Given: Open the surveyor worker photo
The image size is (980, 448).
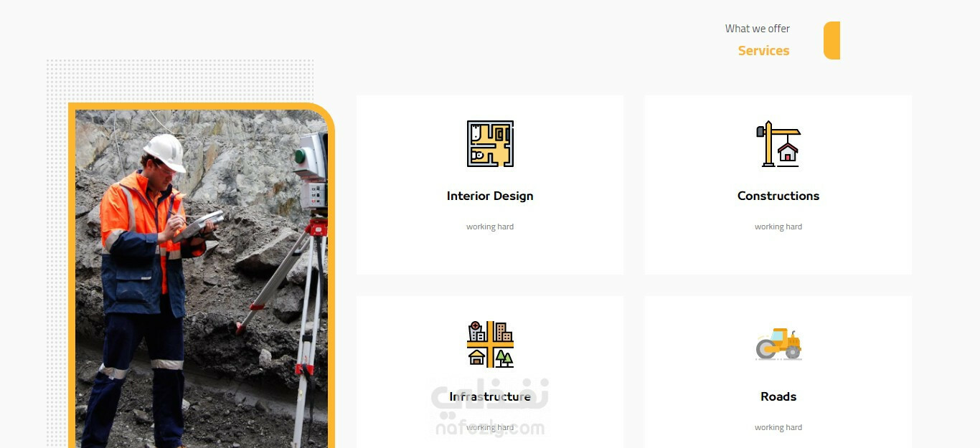Looking at the screenshot, I should [x=202, y=279].
